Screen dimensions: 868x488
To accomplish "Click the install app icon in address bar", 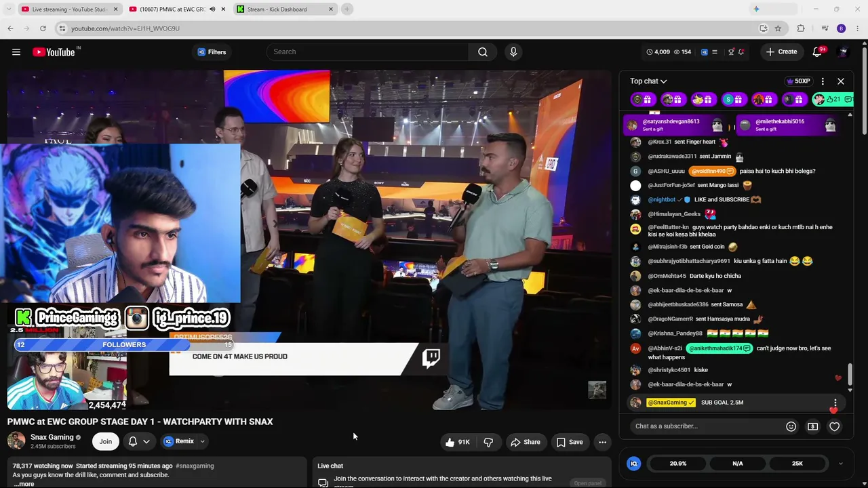I will pyautogui.click(x=764, y=28).
